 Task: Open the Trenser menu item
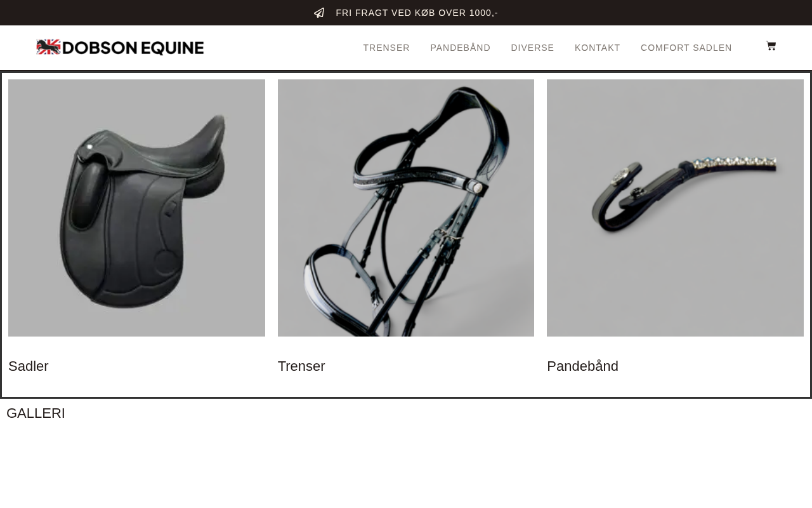[x=386, y=48]
